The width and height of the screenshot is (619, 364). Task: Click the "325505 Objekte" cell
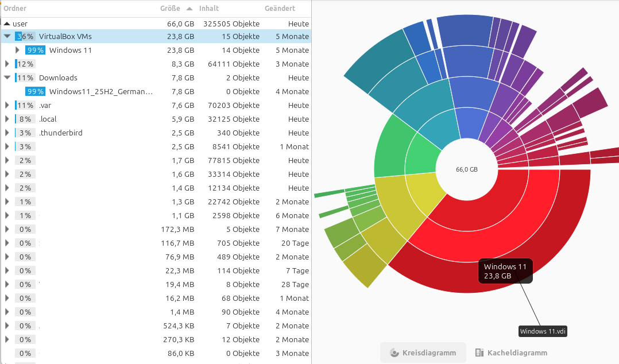click(x=231, y=24)
